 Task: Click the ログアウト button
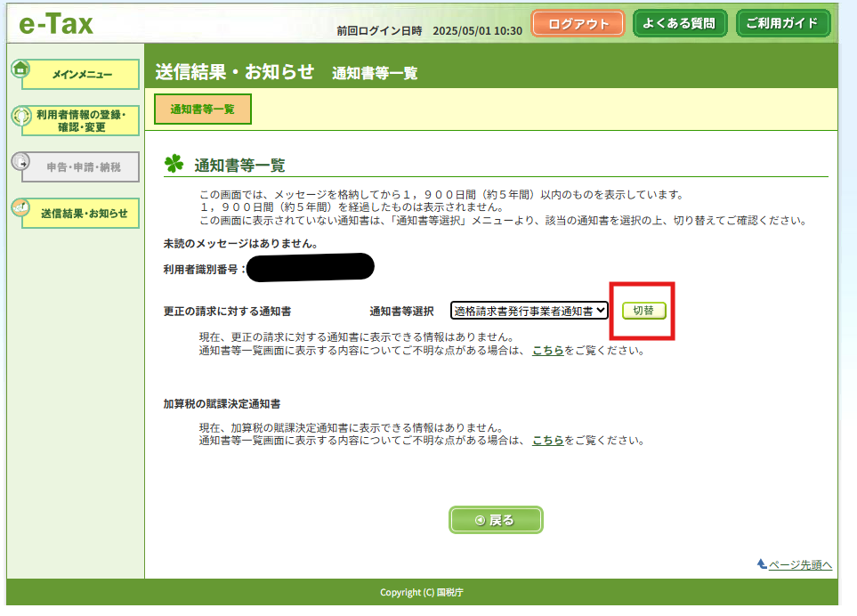[x=578, y=24]
